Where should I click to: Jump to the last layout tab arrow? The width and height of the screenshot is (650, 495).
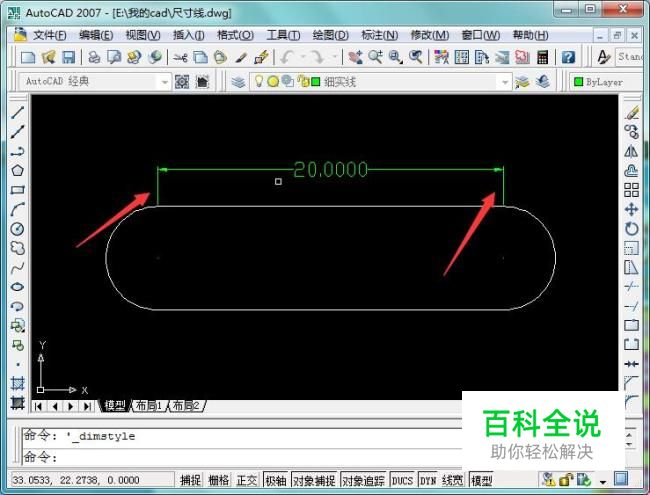(x=87, y=406)
